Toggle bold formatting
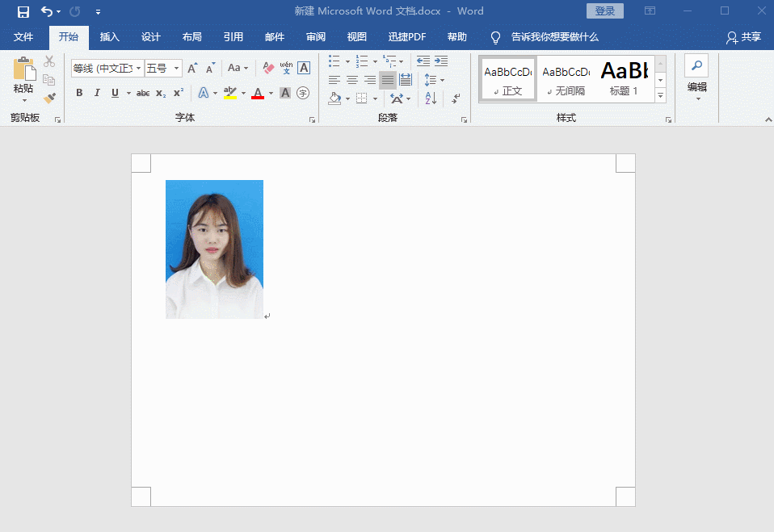 79,93
